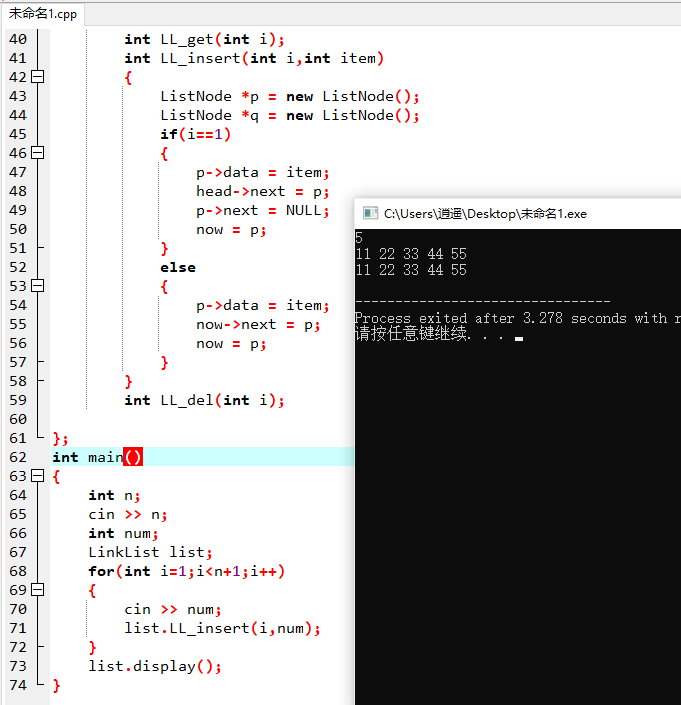Click 'ListNode *q = new ListNode();' line
Image resolution: width=681 pixels, height=705 pixels.
290,116
